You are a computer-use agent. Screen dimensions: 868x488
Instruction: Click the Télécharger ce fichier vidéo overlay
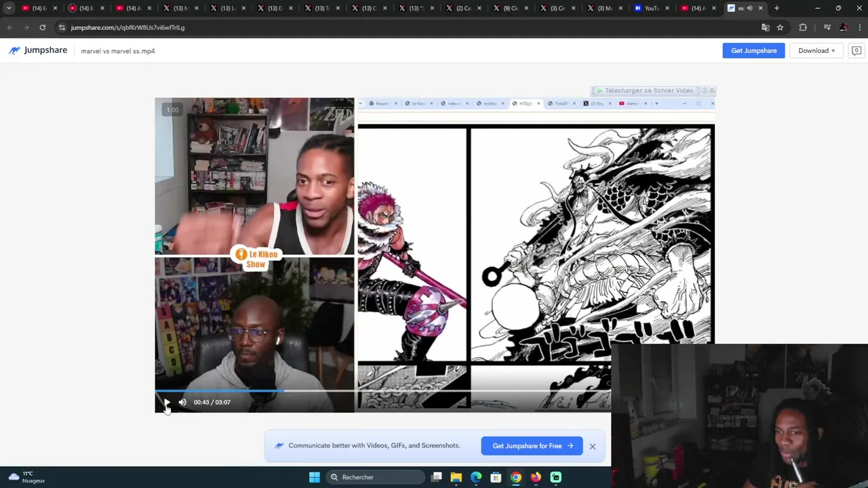(645, 90)
